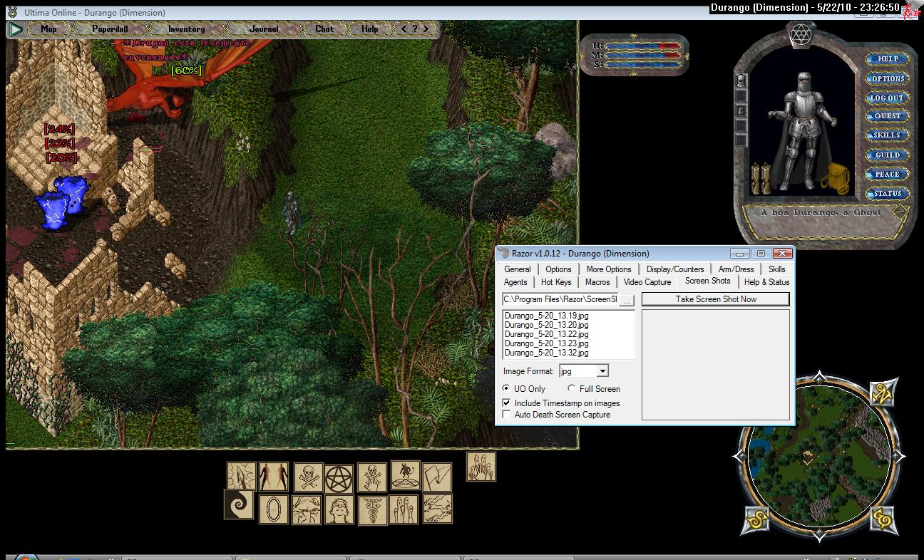Click the paperdoll SKILLS button
Viewport: 924px width, 560px height.
click(x=888, y=135)
